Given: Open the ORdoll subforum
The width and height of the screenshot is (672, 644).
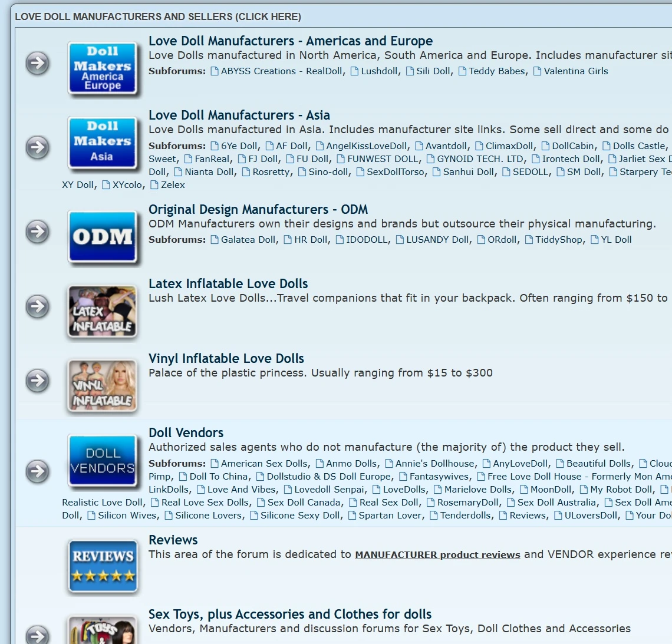Looking at the screenshot, I should (x=502, y=240).
